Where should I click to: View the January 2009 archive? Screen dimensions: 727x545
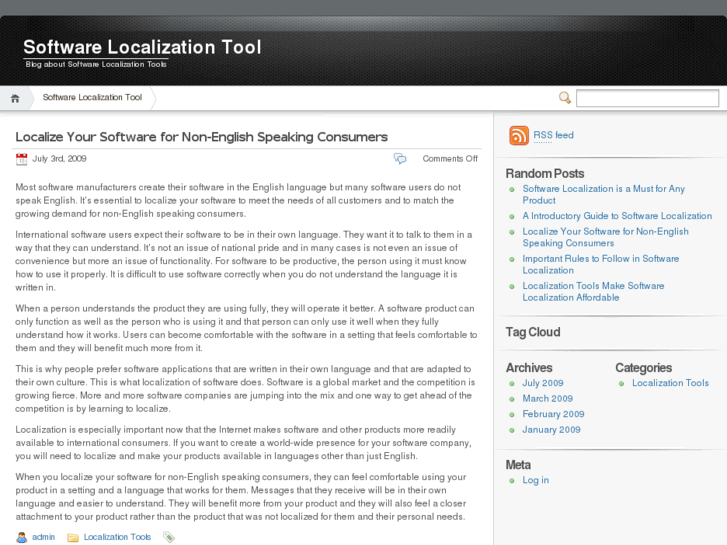551,430
